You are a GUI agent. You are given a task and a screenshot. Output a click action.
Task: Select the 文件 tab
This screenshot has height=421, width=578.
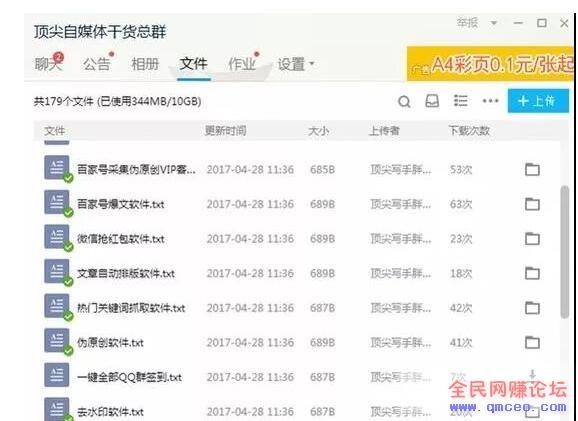point(194,64)
